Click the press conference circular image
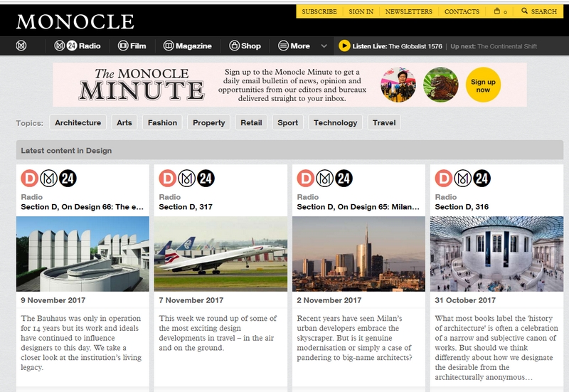The height and width of the screenshot is (392, 569). 398,85
